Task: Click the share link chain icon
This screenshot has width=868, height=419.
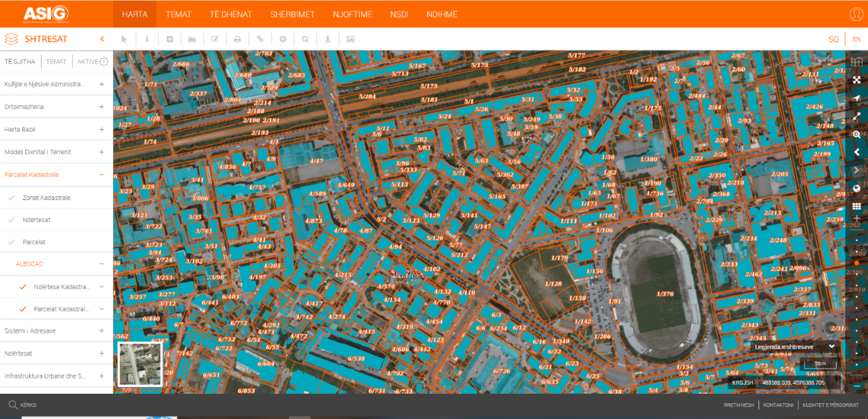Action: [260, 39]
